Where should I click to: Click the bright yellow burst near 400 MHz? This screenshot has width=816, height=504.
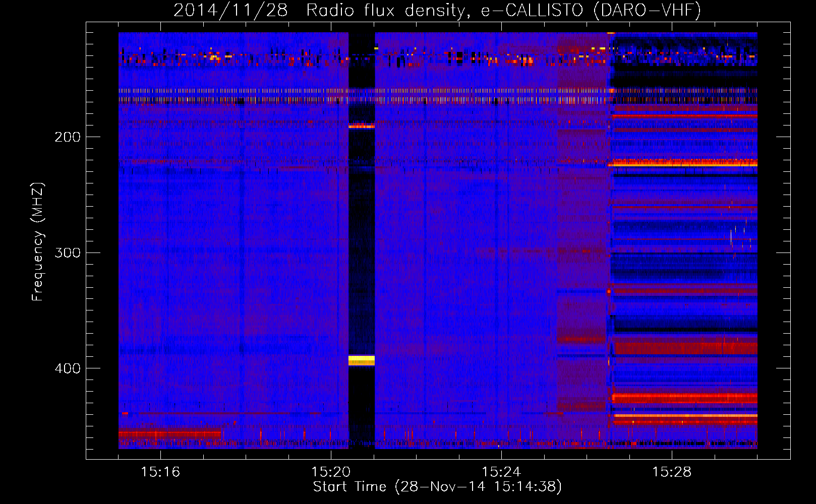(362, 360)
